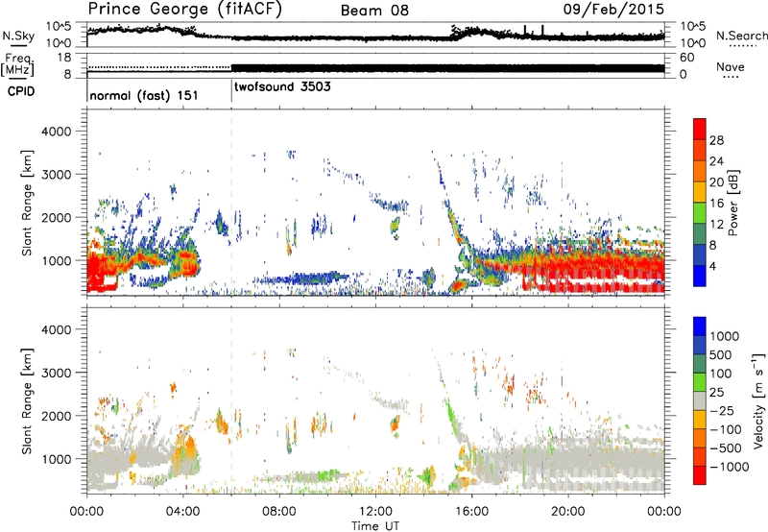Screen dimensions: 768x532
Task: Click '4000' on velocity panel range axis
Action: 56,329
